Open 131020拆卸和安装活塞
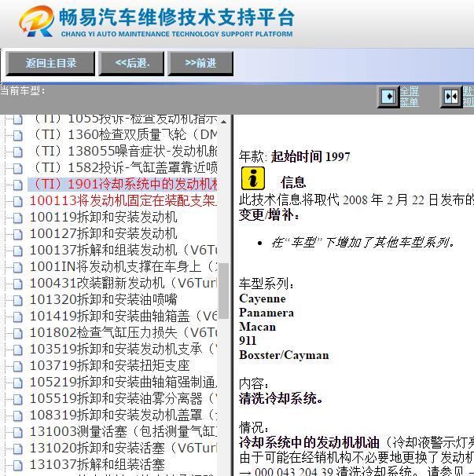The width and height of the screenshot is (474, 476). point(123,448)
